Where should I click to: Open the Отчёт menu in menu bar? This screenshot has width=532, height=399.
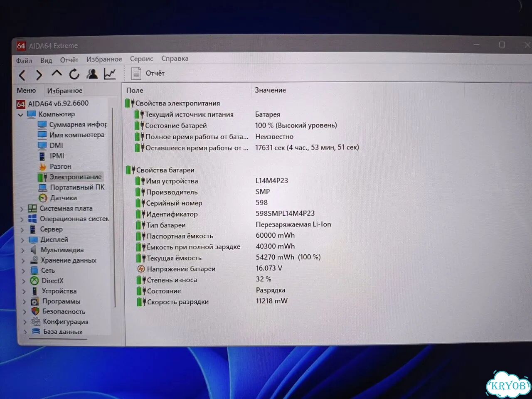pyautogui.click(x=69, y=60)
